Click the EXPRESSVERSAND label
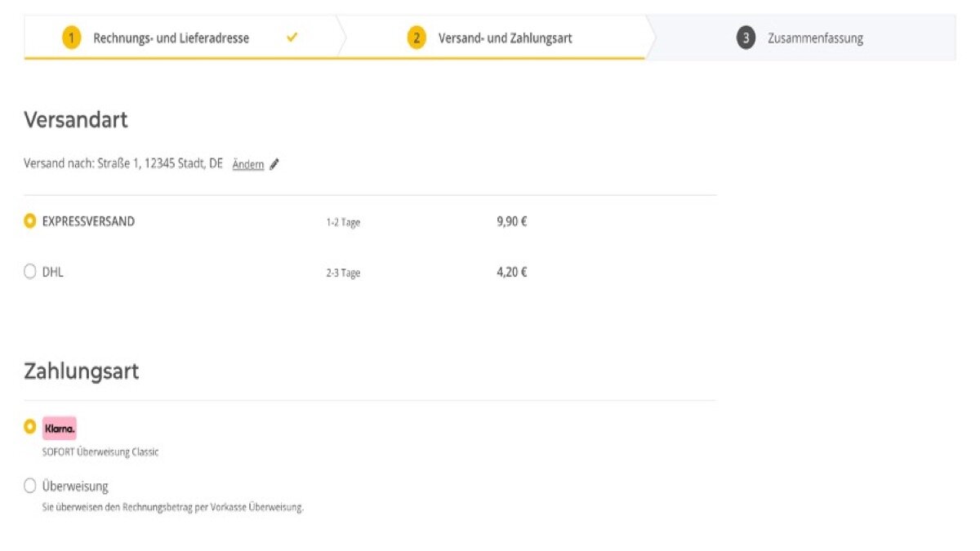Image resolution: width=980 pixels, height=551 pixels. point(88,221)
